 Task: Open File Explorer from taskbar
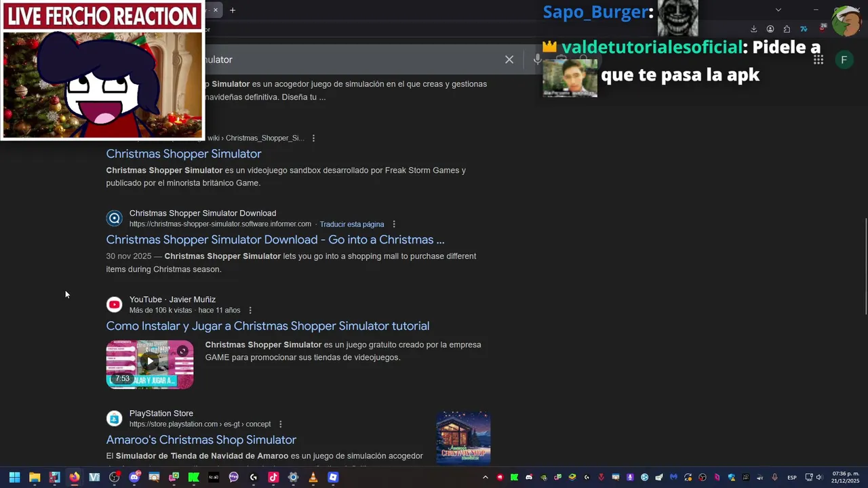[35, 477]
